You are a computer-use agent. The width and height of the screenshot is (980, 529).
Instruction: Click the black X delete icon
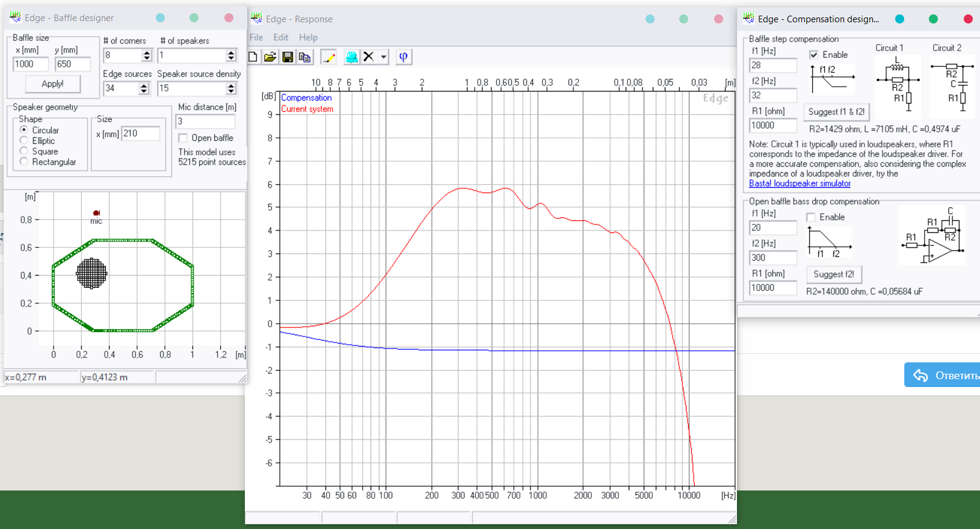coord(369,57)
